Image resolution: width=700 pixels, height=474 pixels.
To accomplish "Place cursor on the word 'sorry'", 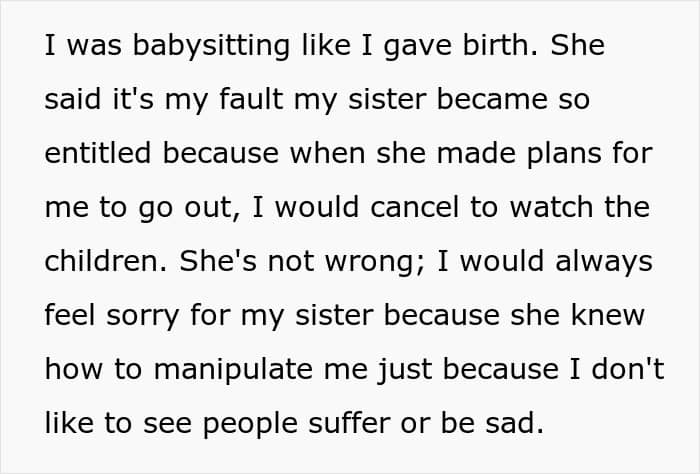I will [x=143, y=316].
